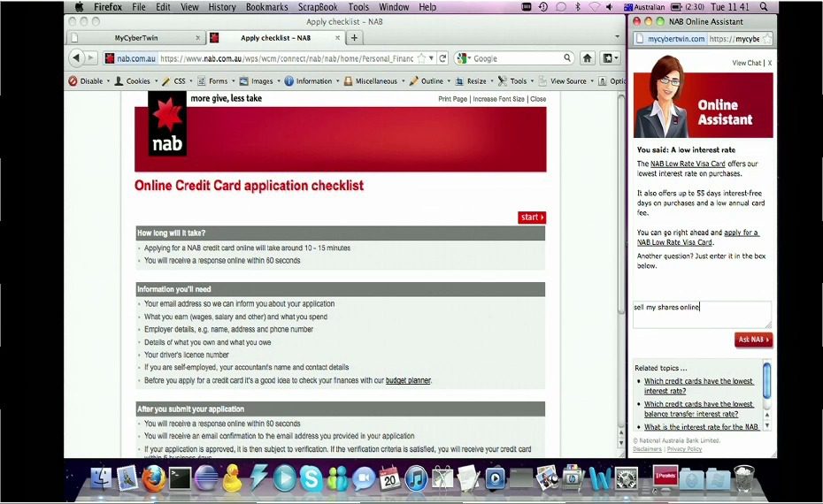Click into the assistant question text box
This screenshot has width=823, height=504.
point(703,315)
